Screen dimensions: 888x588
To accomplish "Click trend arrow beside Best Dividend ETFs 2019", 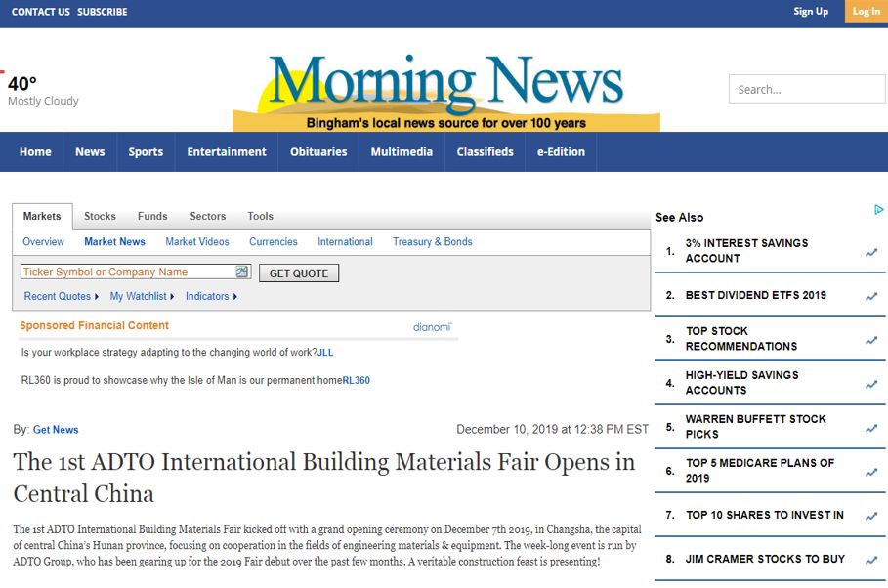I will pyautogui.click(x=871, y=296).
